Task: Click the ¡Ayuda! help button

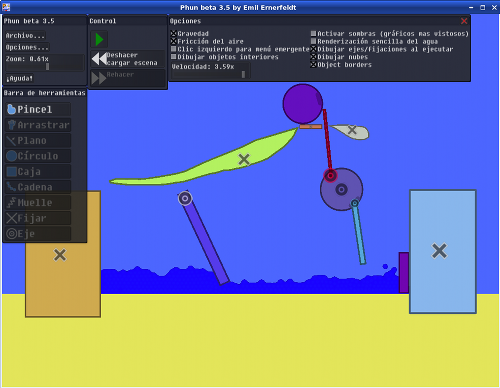Action: tap(19, 78)
